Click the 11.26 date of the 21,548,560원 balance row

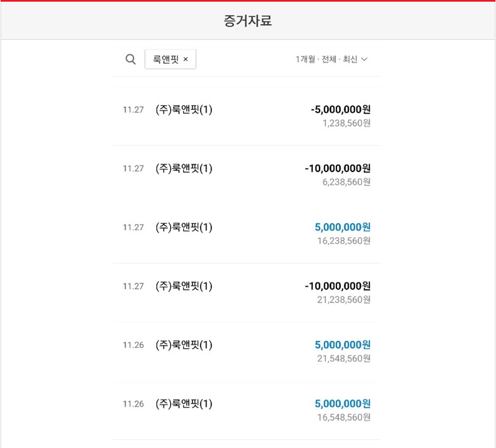[133, 345]
